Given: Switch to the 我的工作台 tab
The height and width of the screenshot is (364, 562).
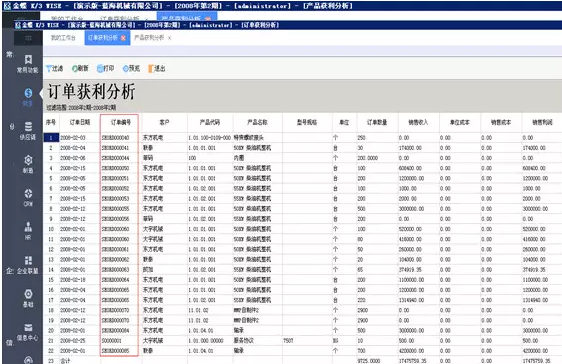Looking at the screenshot, I should click(63, 38).
